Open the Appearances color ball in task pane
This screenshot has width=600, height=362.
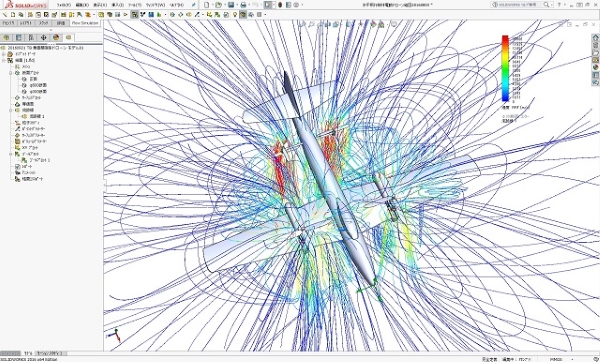595,67
